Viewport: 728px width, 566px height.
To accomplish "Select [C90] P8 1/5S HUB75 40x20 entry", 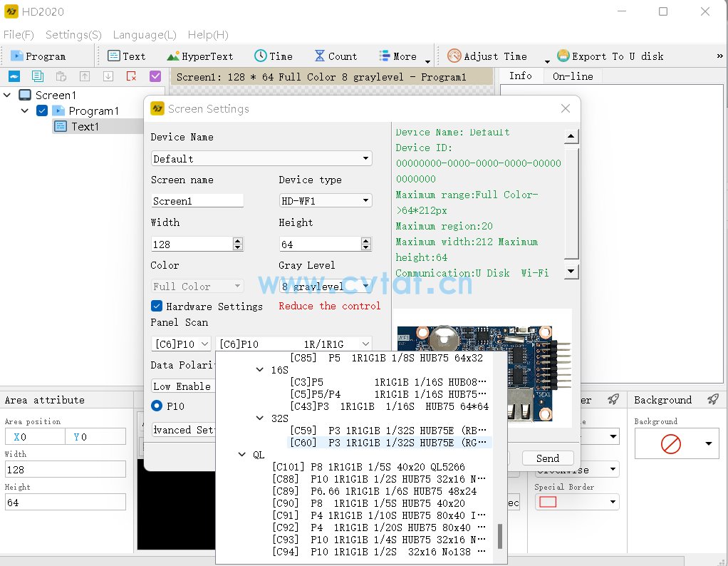I will click(x=368, y=503).
